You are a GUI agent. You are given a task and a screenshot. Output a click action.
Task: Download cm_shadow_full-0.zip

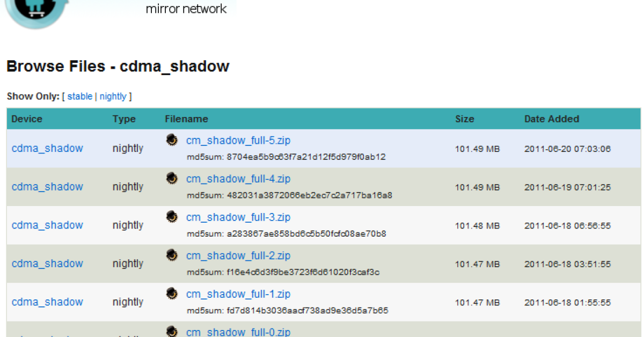point(238,332)
